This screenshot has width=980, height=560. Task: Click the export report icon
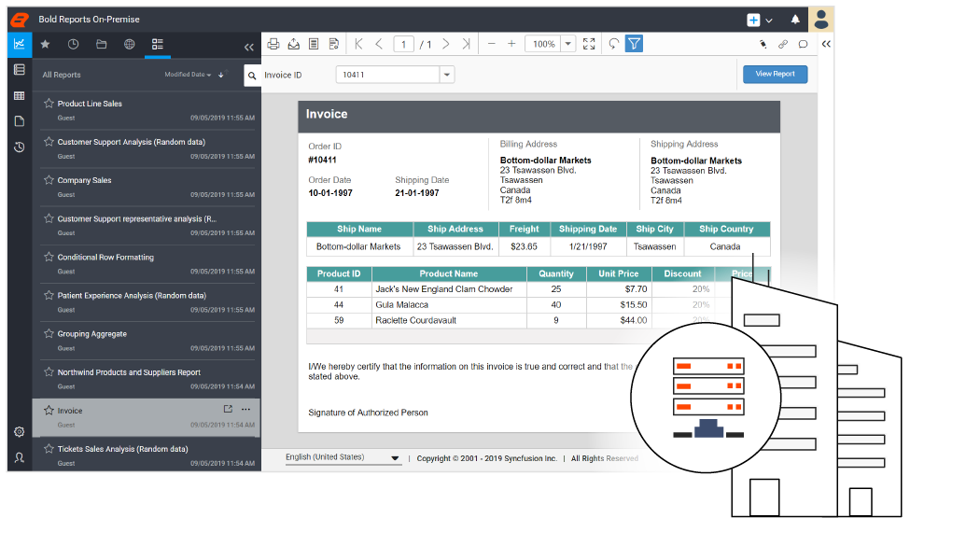point(294,44)
